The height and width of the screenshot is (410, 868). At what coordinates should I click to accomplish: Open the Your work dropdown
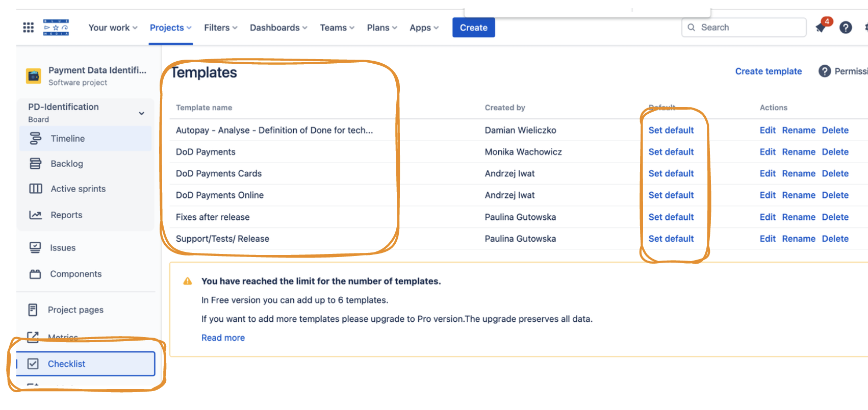click(x=113, y=28)
